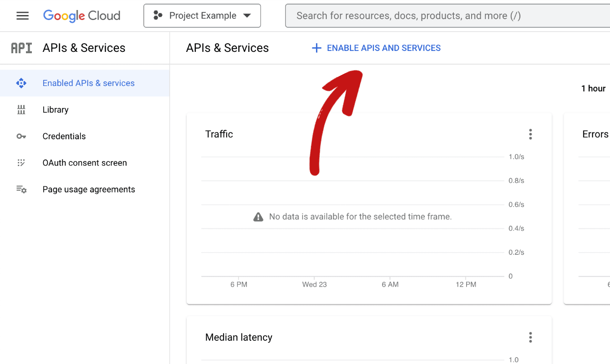Click the '12 PM' axis label
The height and width of the screenshot is (364, 610).
(466, 284)
